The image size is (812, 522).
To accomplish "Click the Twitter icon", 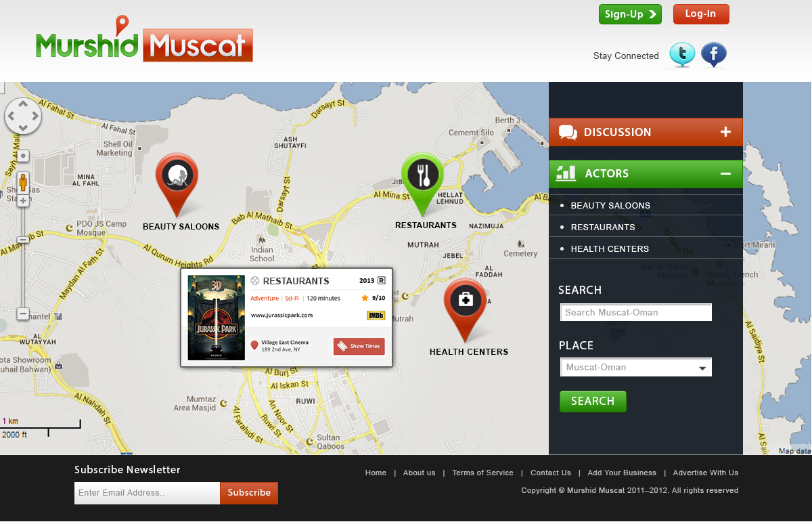I will [x=682, y=55].
